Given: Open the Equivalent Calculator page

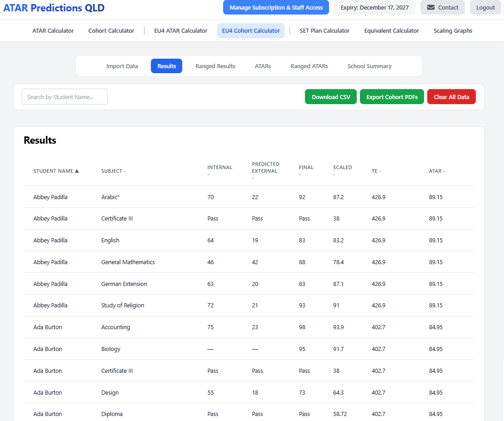Looking at the screenshot, I should 391,30.
